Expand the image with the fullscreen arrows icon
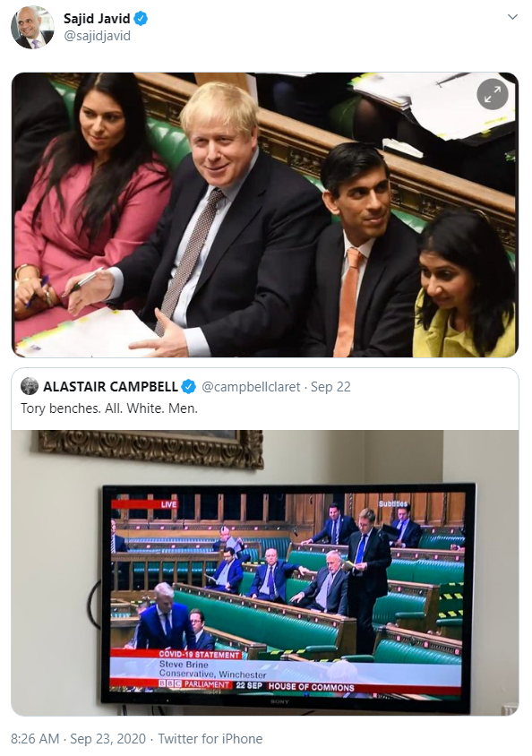This screenshot has height=756, width=532. click(493, 95)
